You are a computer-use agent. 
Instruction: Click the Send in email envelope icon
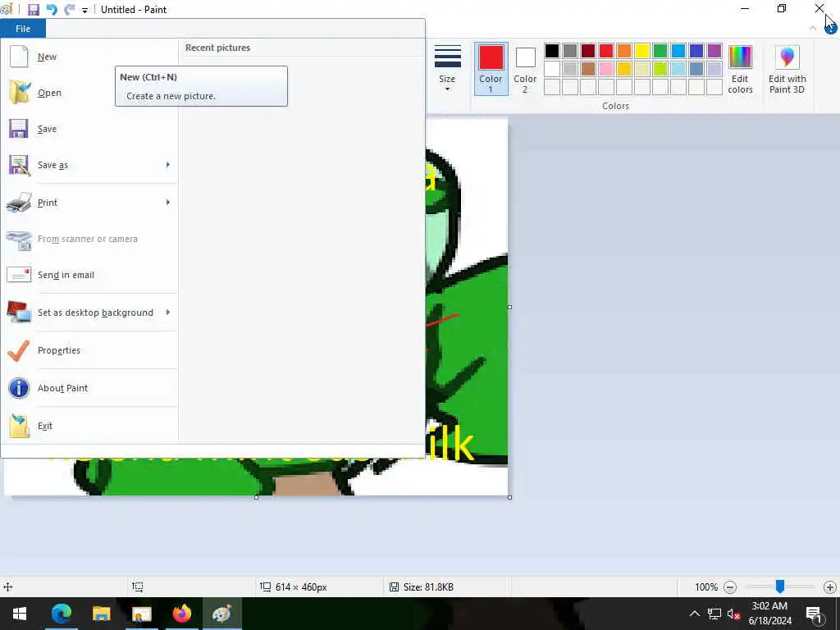pyautogui.click(x=19, y=275)
